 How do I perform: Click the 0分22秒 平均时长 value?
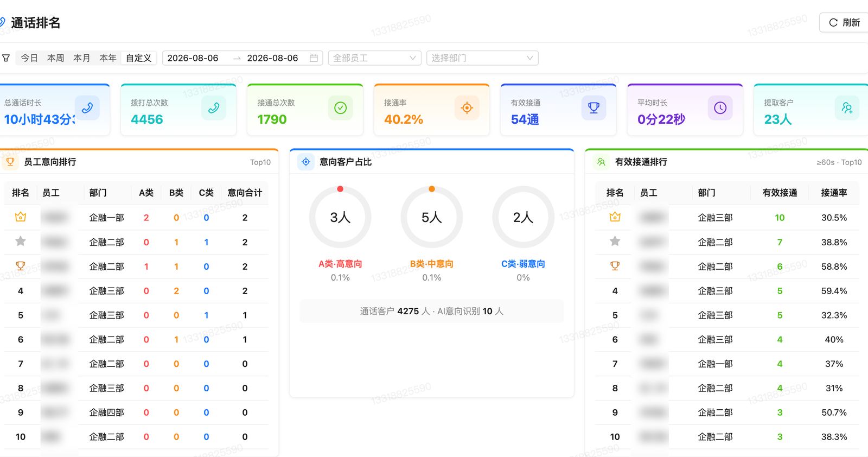pos(661,119)
